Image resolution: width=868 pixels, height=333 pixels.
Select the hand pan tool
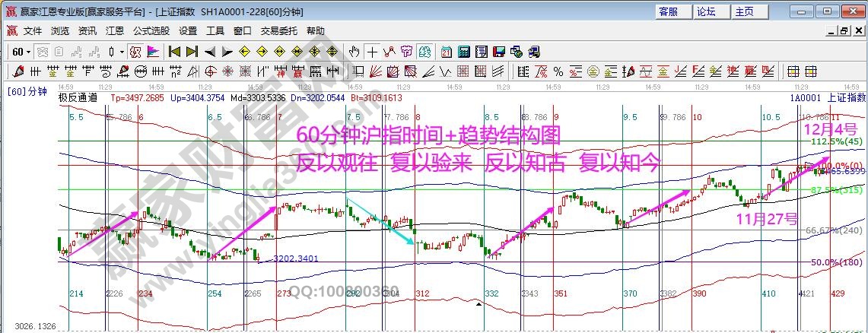point(354,52)
